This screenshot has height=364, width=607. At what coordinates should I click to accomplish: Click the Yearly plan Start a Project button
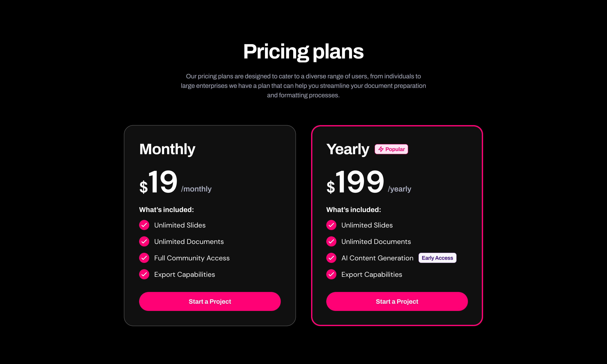coord(397,301)
